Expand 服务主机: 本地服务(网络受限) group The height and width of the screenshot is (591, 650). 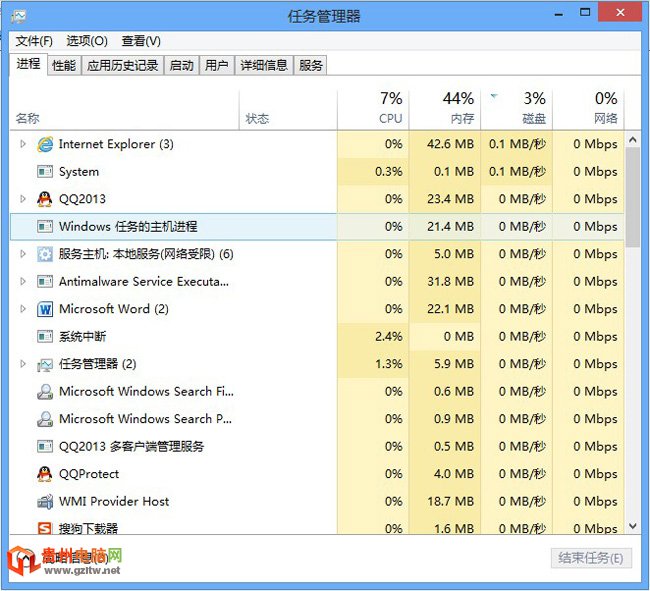point(23,254)
